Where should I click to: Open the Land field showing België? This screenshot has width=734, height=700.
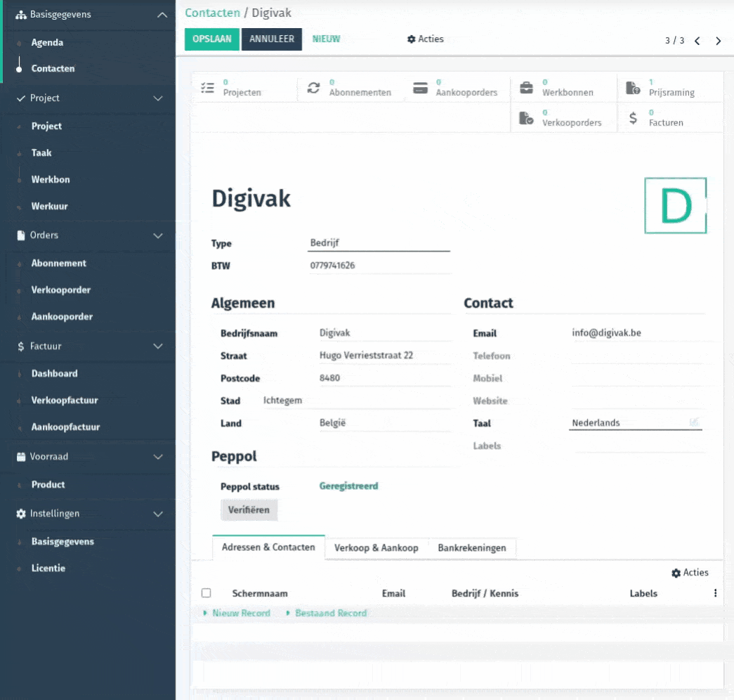[x=384, y=423]
